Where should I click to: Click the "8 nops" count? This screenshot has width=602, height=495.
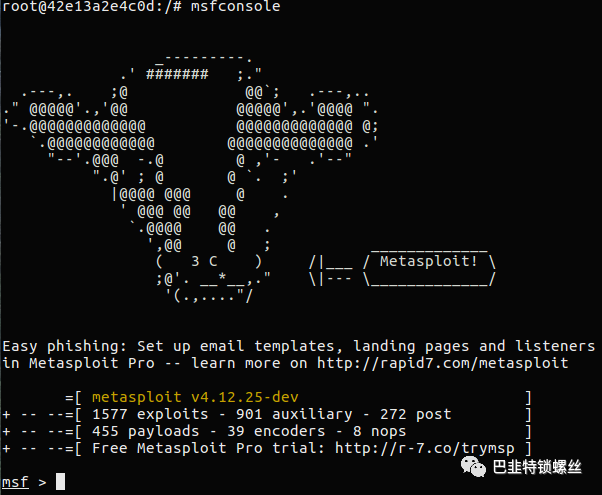tap(379, 431)
